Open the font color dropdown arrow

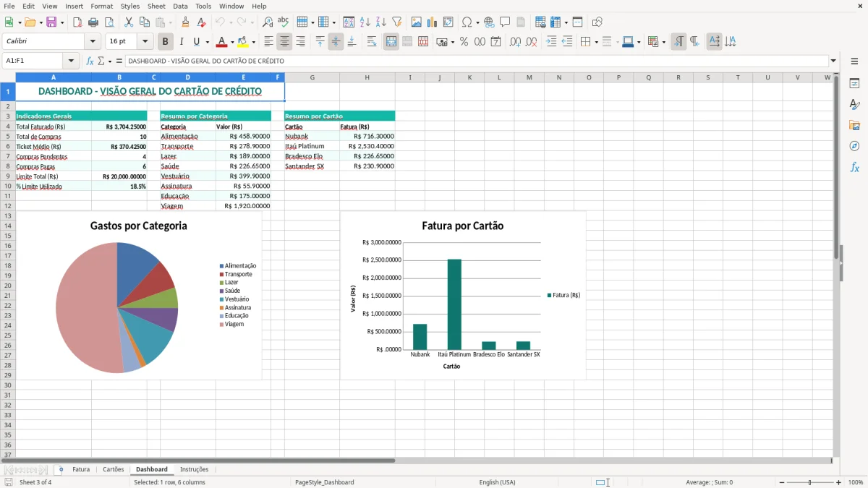click(232, 42)
